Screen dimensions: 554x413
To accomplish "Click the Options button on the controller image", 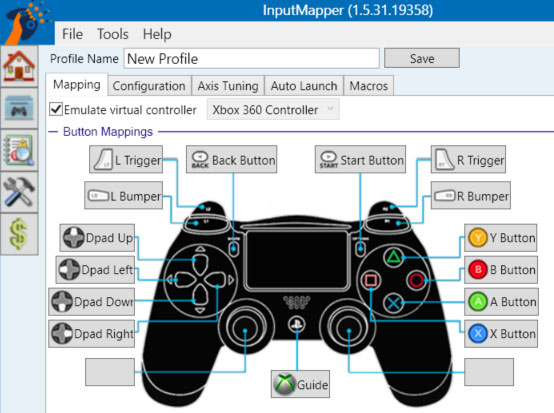I will click(x=360, y=249).
